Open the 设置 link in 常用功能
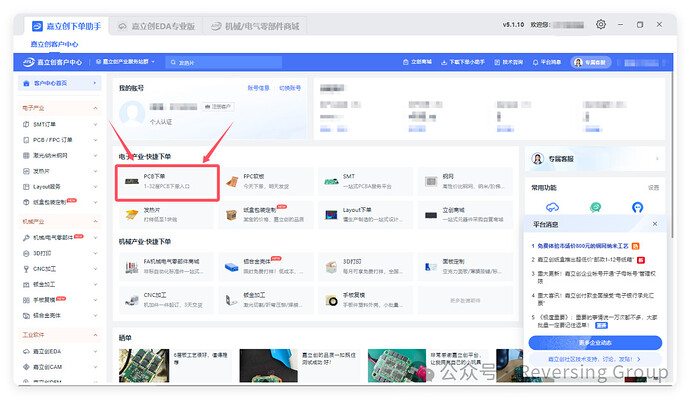This screenshot has height=399, width=690. 653,188
